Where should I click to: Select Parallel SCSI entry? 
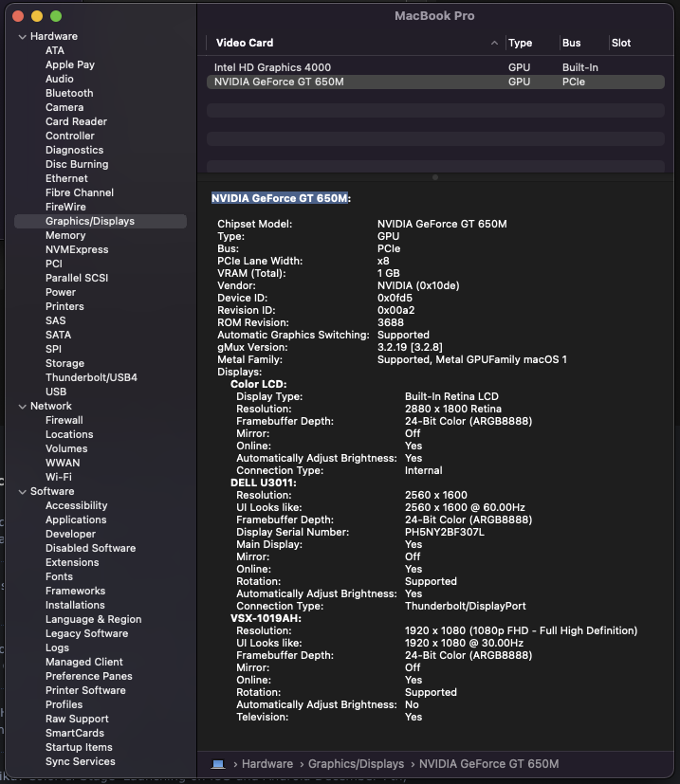(x=77, y=278)
